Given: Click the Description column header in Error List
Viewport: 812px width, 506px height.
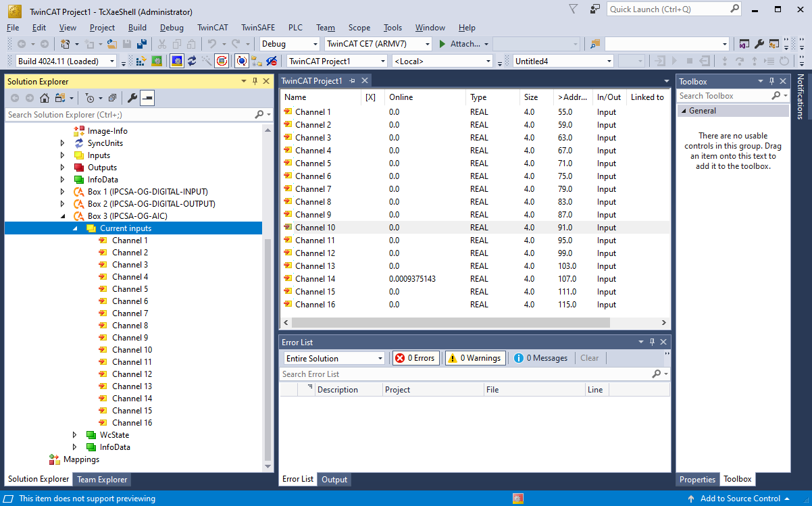Looking at the screenshot, I should [348, 390].
